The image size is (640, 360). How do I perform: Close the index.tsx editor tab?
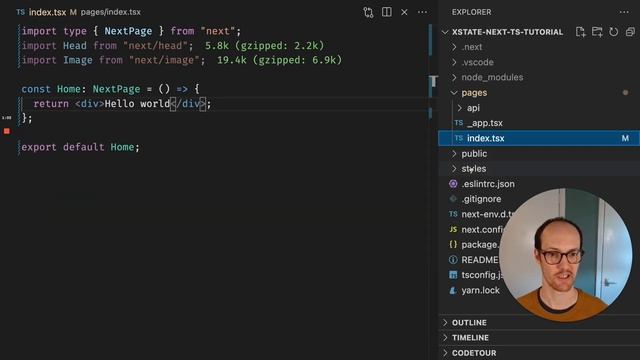click(404, 12)
